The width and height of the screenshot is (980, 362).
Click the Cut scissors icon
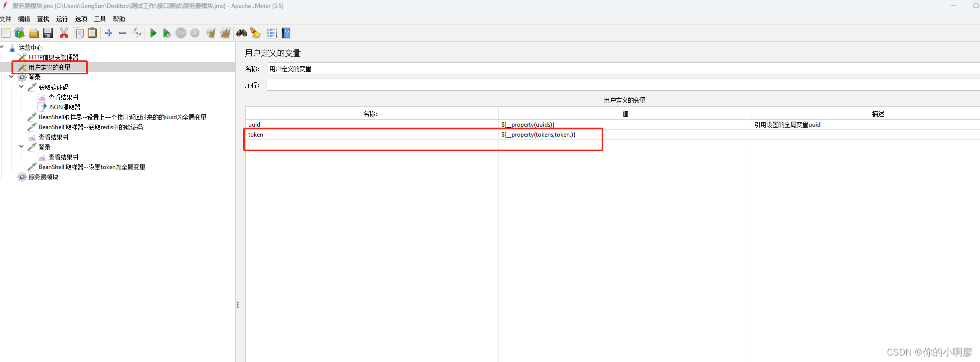[64, 33]
